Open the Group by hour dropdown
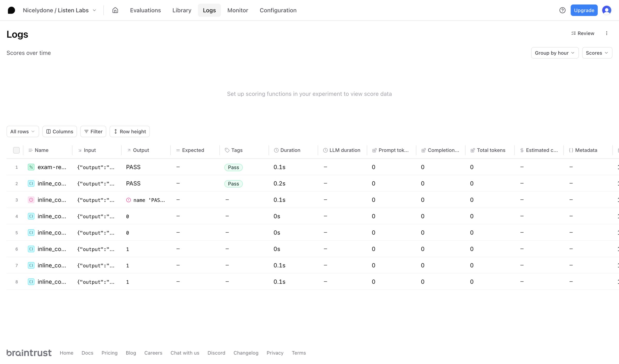 pyautogui.click(x=555, y=53)
